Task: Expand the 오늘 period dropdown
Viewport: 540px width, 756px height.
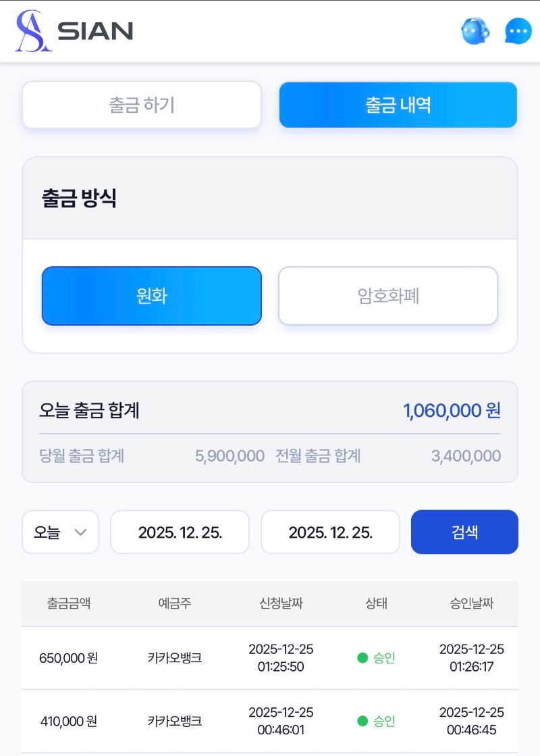Action: (x=60, y=532)
